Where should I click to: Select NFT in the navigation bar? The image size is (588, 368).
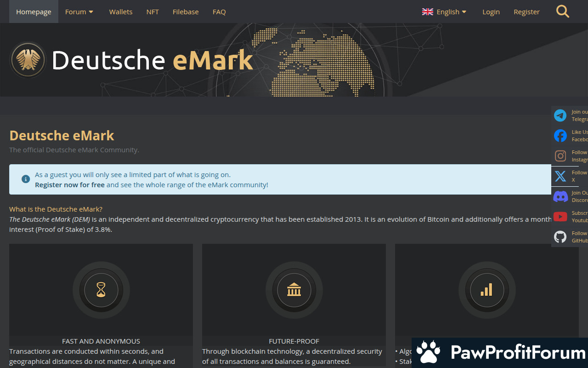pos(153,12)
